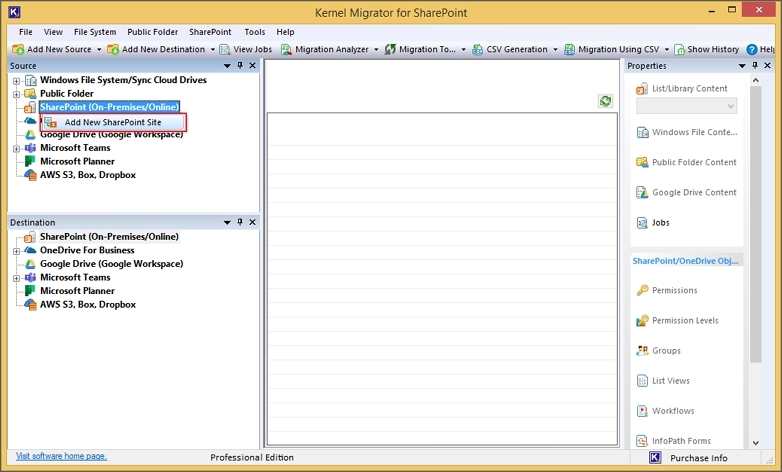Screen dimensions: 782x472
Task: Choose Add New SharePoint Site context entry
Action: 113,122
